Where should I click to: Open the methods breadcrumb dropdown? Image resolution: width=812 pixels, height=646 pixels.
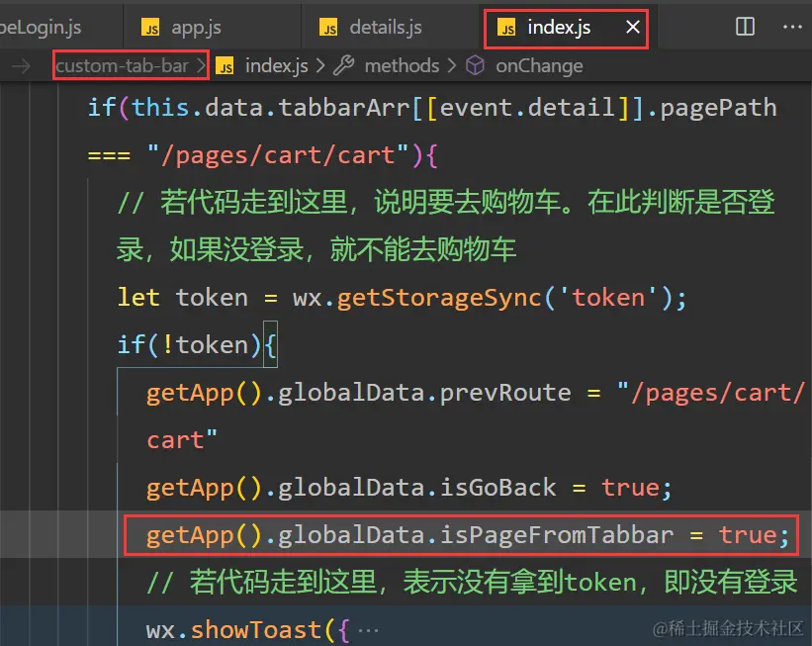coord(402,66)
